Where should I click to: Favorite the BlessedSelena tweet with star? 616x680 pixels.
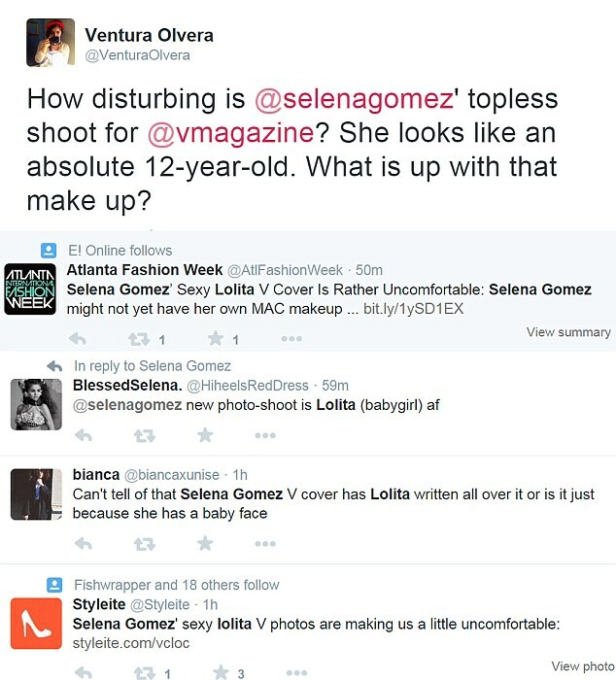[x=205, y=434]
